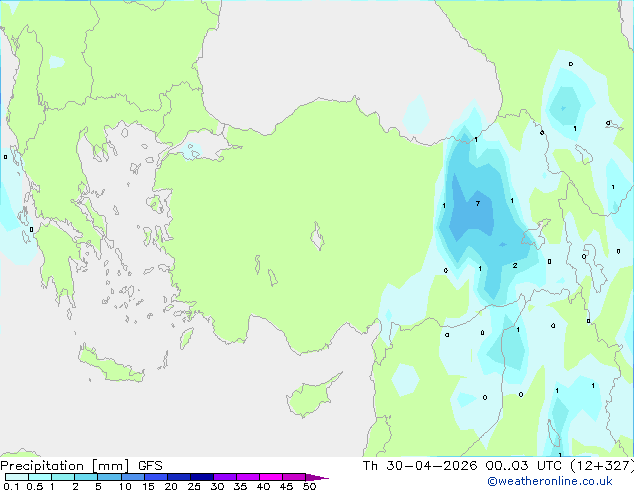Image resolution: width=634 pixels, height=490 pixels.
Task: Click the legend label '30'
Action: pyautogui.click(x=217, y=486)
